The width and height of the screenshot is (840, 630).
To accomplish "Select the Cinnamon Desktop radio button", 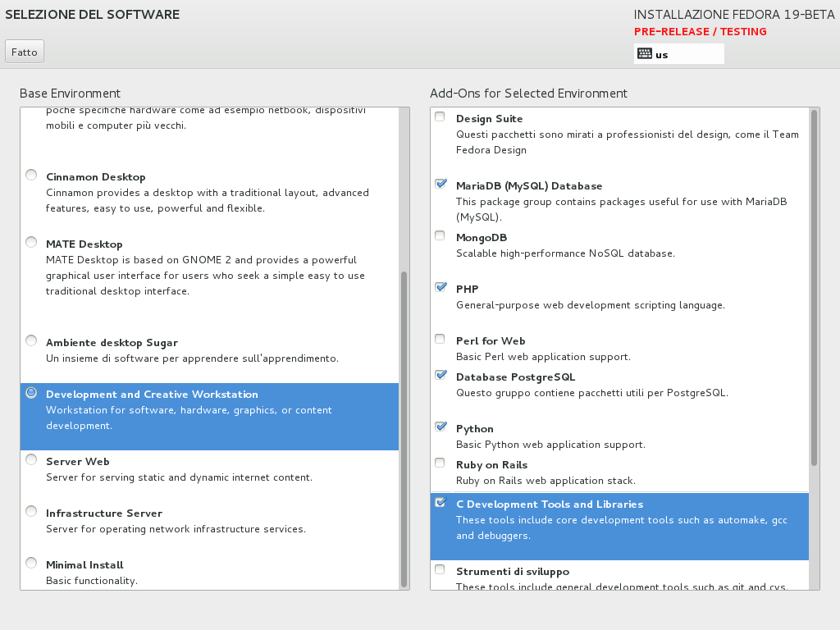I will pos(32,176).
